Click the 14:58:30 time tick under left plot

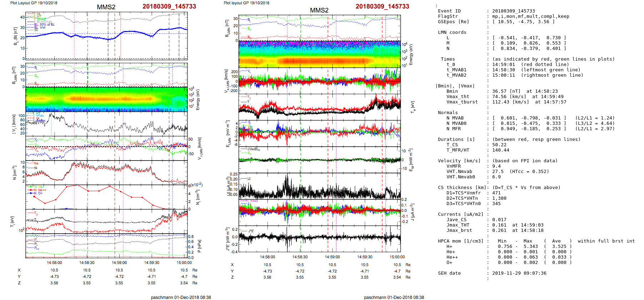coord(87,263)
